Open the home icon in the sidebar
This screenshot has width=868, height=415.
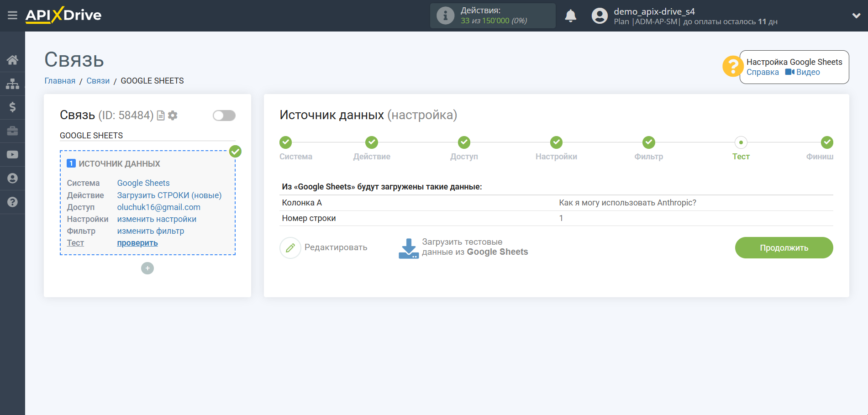(x=12, y=60)
